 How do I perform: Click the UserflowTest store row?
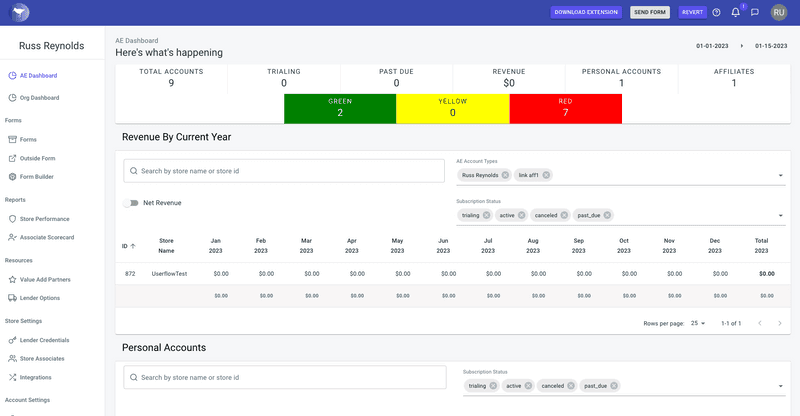(453, 274)
